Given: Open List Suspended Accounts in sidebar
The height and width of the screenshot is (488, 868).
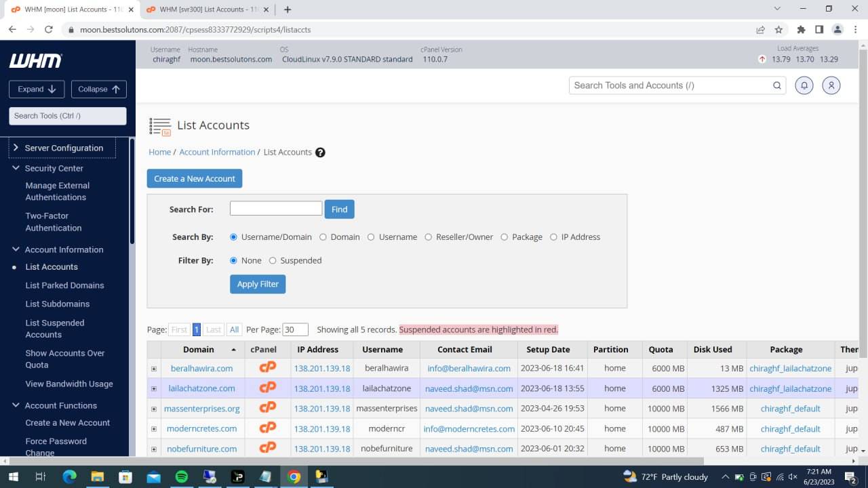Looking at the screenshot, I should 55,329.
